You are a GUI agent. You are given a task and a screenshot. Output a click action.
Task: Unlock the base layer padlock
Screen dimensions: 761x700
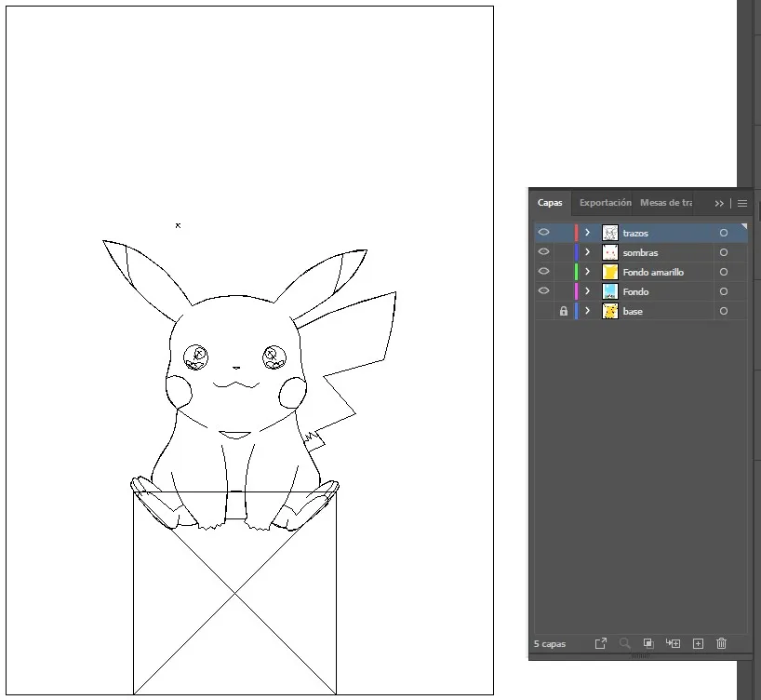tap(564, 311)
